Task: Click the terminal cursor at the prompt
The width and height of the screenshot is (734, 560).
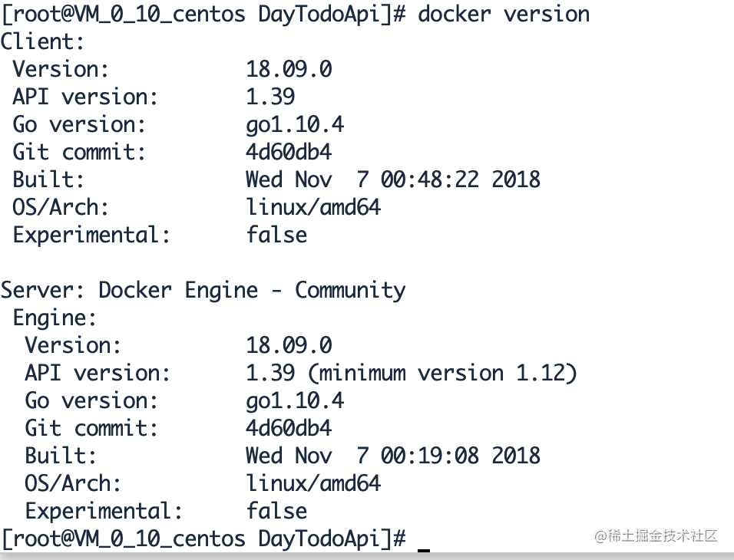Action: pos(424,549)
